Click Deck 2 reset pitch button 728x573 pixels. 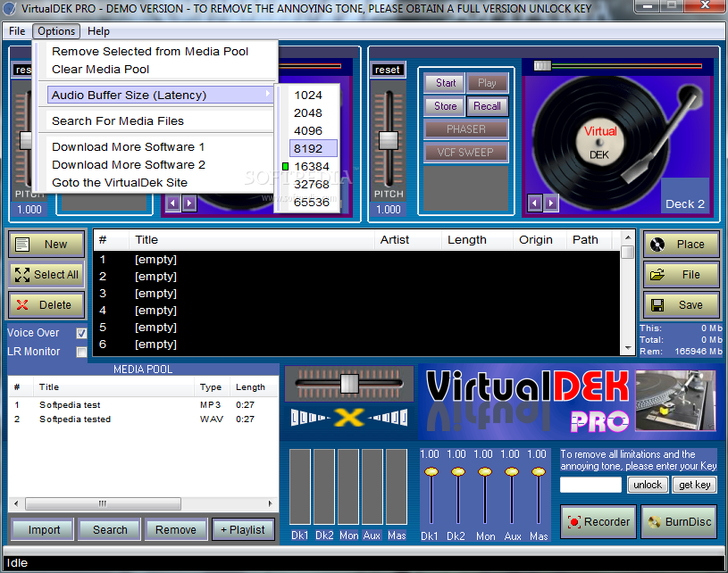tap(388, 70)
